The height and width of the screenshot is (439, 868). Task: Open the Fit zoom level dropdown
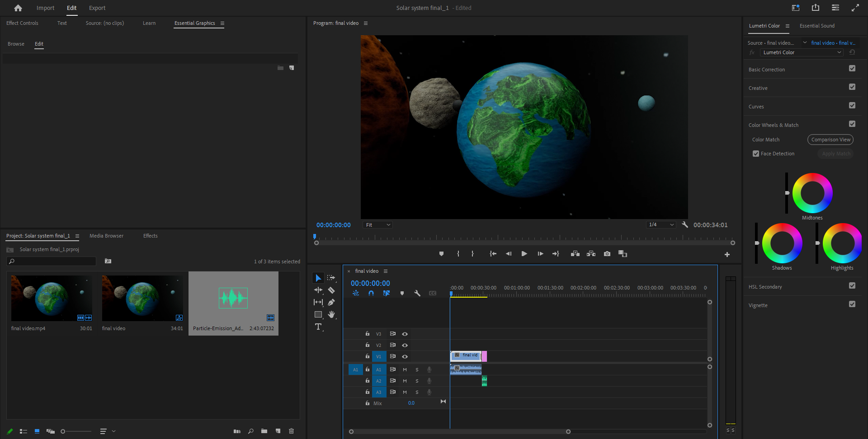point(377,225)
